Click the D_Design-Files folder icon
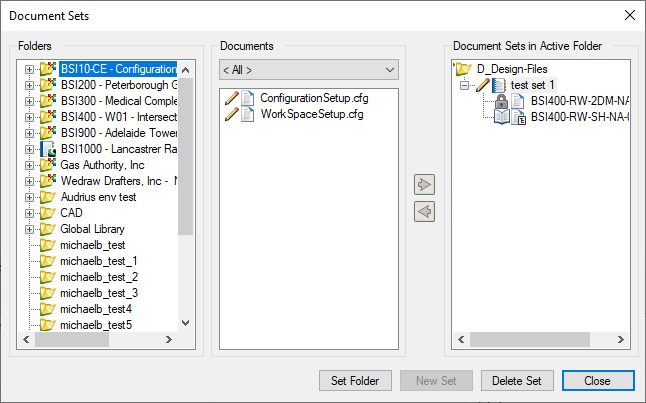Viewport: 646px width, 403px height. coord(464,69)
